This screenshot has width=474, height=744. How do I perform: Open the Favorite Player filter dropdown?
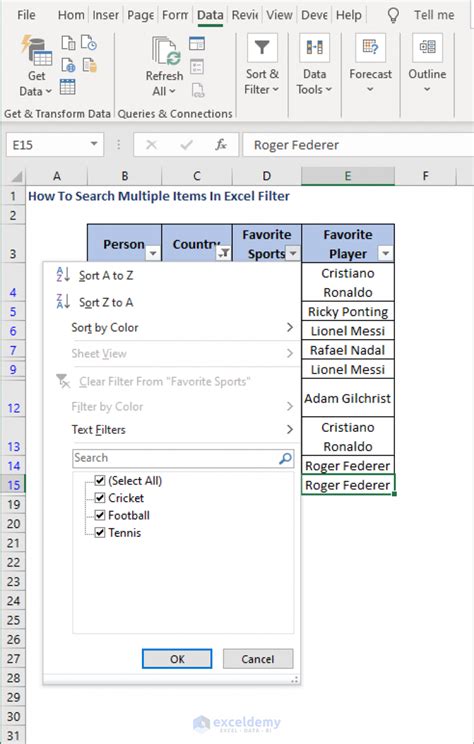(385, 253)
